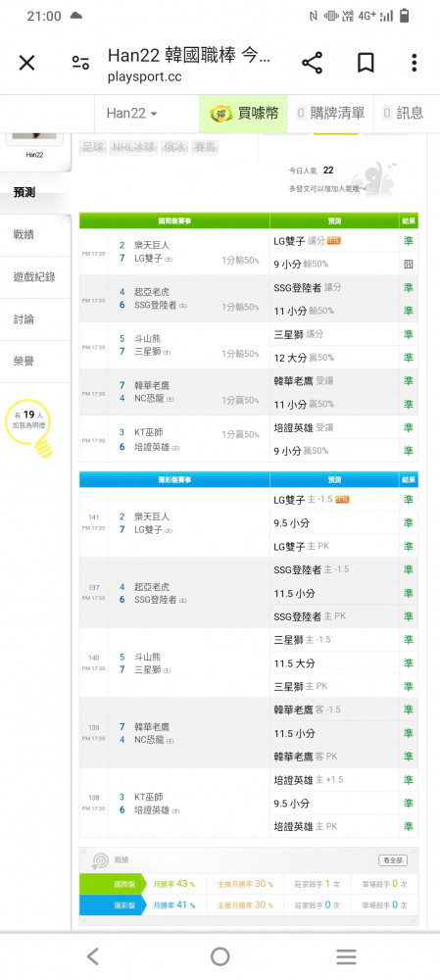Close the browser tab with X icon
The width and height of the screenshot is (440, 980).
(26, 63)
